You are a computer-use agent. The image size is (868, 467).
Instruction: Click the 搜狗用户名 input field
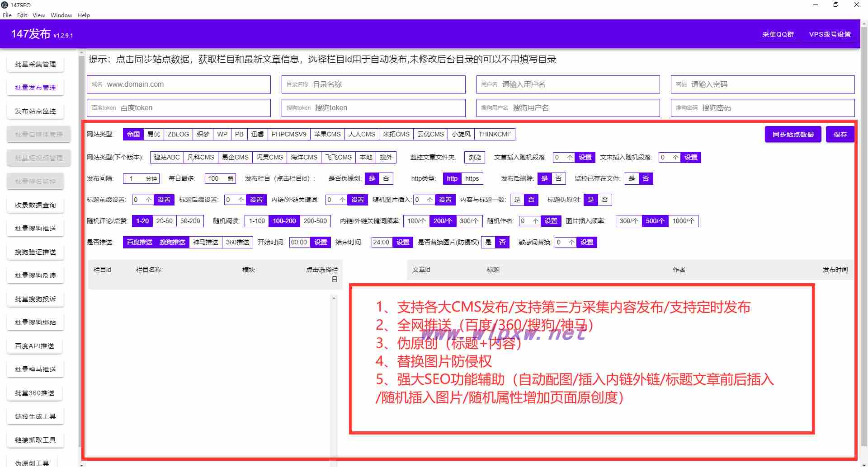[x=568, y=108]
